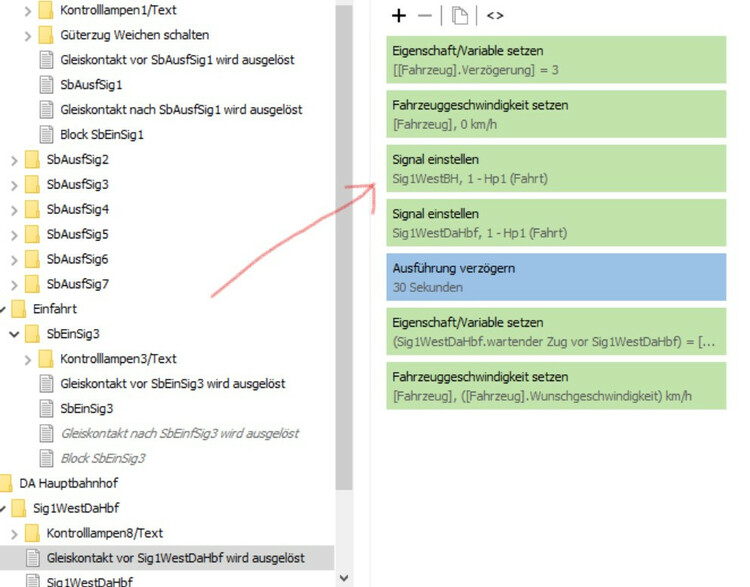750x587 pixels.
Task: Click document icon of Block SbEinSig1
Action: pos(46,134)
